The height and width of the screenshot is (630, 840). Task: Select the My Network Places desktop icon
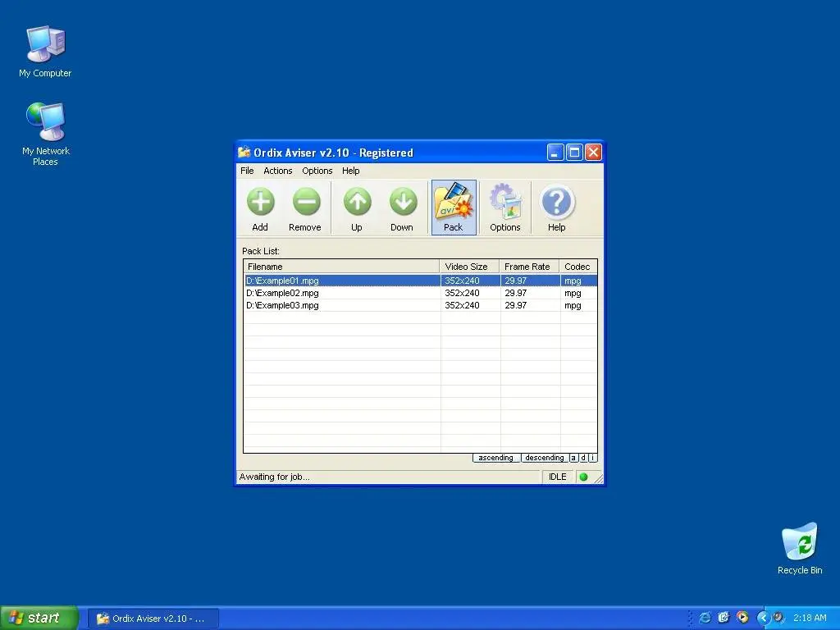coord(46,134)
